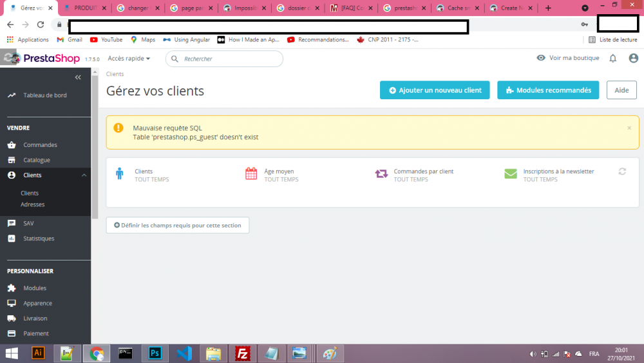Click the newsletter envelope KPI icon
The width and height of the screenshot is (644, 363).
(511, 173)
